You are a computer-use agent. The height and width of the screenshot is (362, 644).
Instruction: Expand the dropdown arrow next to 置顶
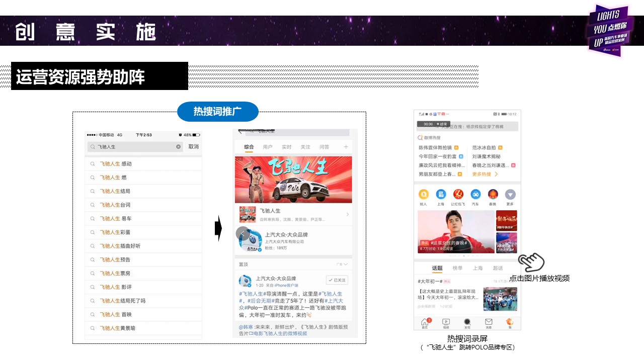[x=345, y=264]
